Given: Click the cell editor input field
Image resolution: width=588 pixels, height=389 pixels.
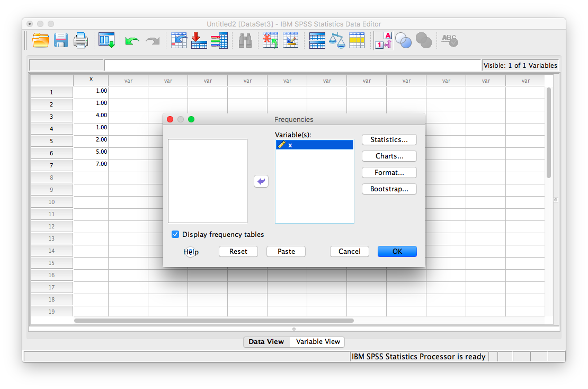Looking at the screenshot, I should tap(292, 65).
